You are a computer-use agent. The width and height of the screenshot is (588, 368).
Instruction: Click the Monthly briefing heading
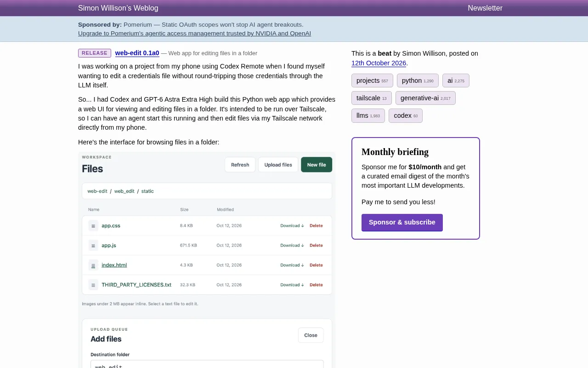395,152
